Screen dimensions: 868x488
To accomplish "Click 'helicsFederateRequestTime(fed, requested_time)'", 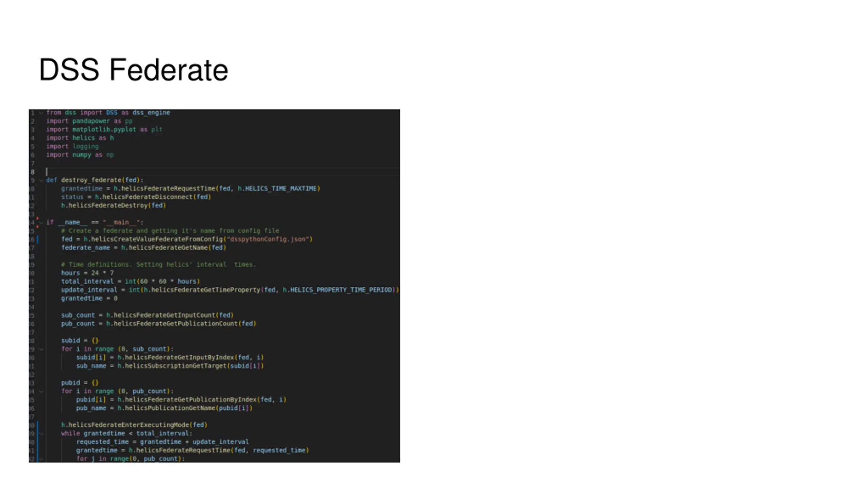I will [x=222, y=450].
